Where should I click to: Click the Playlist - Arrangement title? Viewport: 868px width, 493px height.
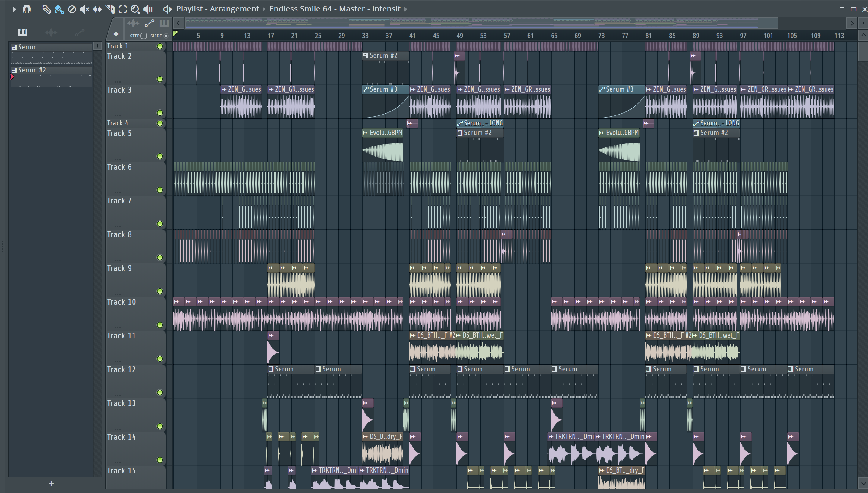click(x=217, y=9)
